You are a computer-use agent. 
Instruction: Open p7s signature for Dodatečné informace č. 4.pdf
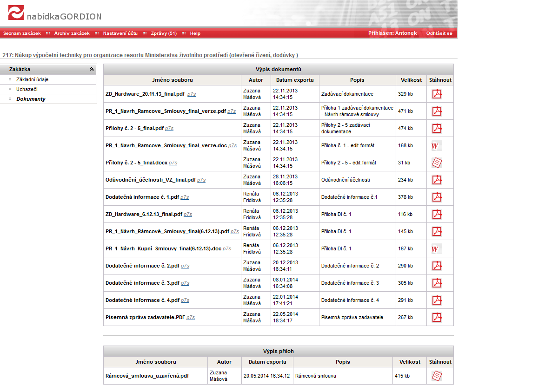185,301
